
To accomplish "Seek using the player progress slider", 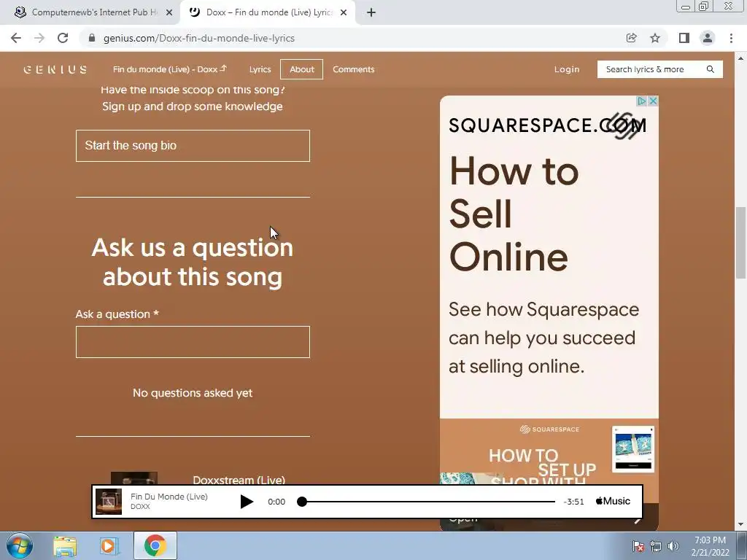I will (428, 502).
